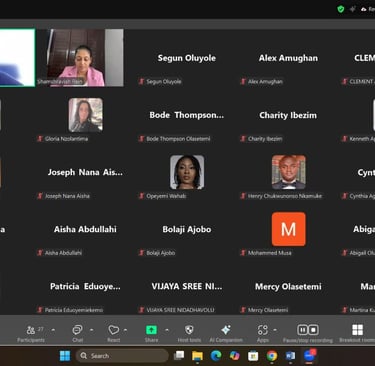Click muted mic icon beside Segun Oluyole

click(x=142, y=81)
